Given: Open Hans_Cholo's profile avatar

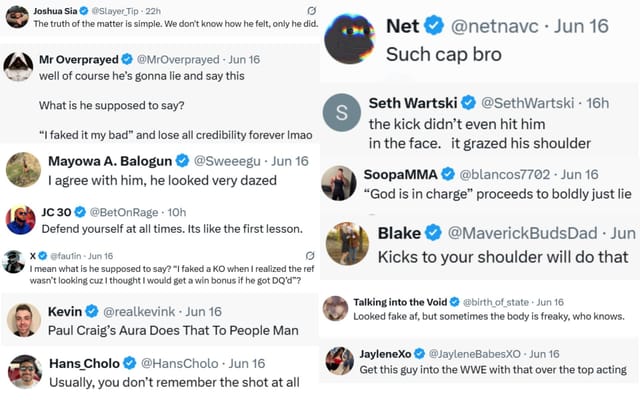Looking at the screenshot, I should (23, 372).
